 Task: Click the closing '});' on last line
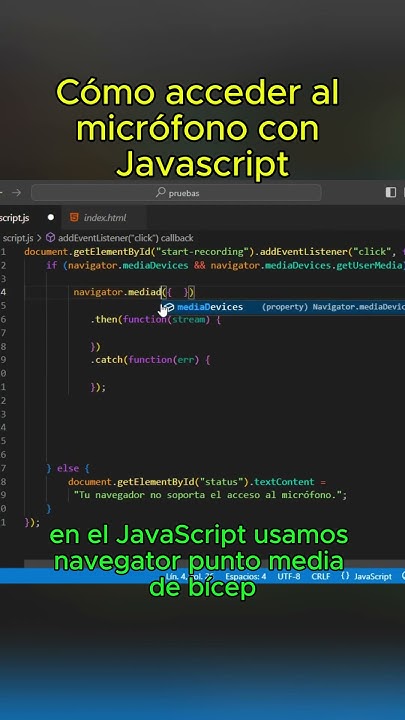tap(32, 523)
